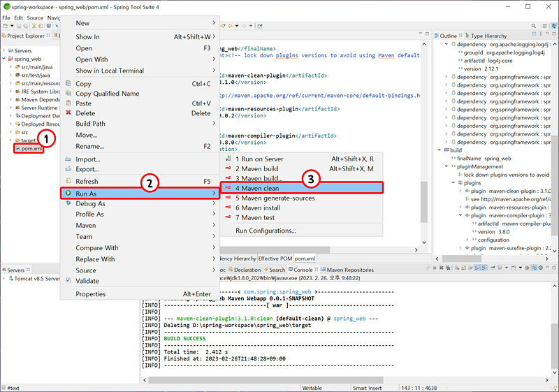This screenshot has height=392, width=559.
Task: Maximize the Console view panel
Action: click(554, 268)
